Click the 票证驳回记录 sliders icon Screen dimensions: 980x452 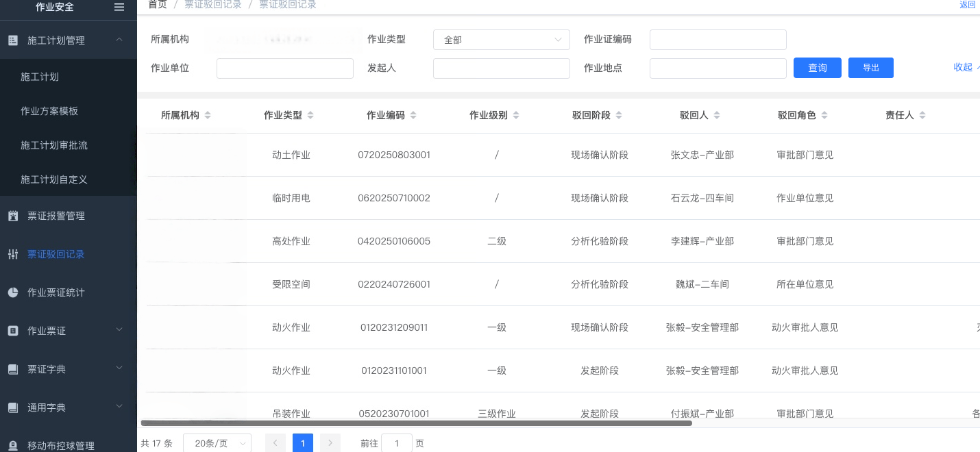point(13,254)
